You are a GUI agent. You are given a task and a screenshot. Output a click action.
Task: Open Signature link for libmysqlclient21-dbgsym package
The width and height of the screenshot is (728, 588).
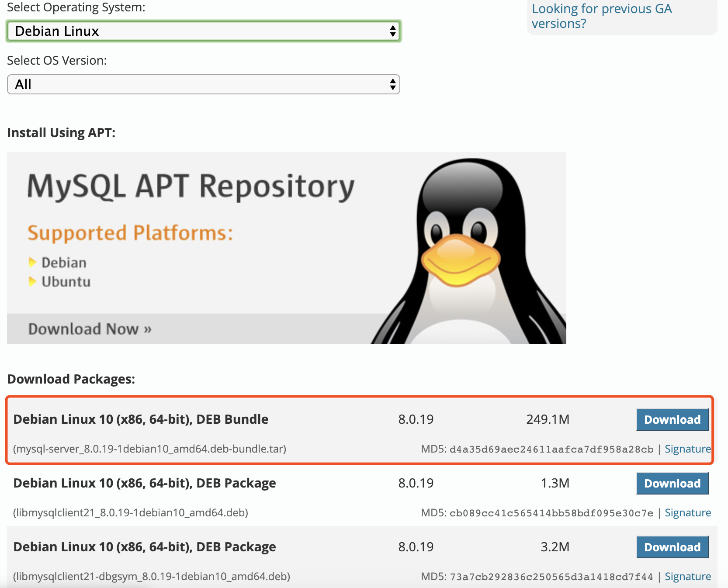click(x=687, y=577)
